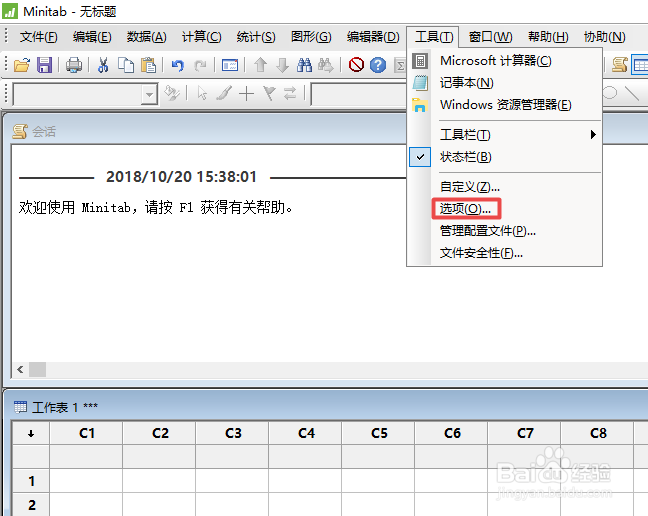Click the worksheet data direction arrow cell
Image resolution: width=648 pixels, height=516 pixels.
(31, 433)
